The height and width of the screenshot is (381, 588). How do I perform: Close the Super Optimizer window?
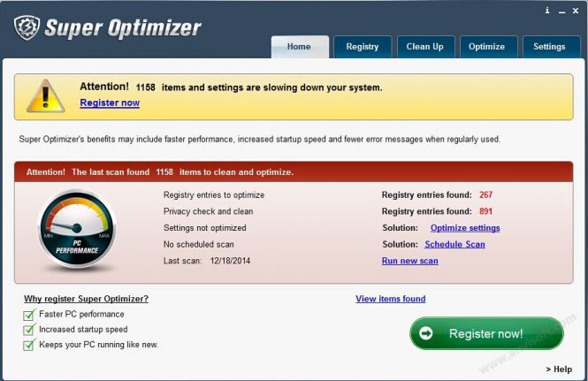click(576, 11)
